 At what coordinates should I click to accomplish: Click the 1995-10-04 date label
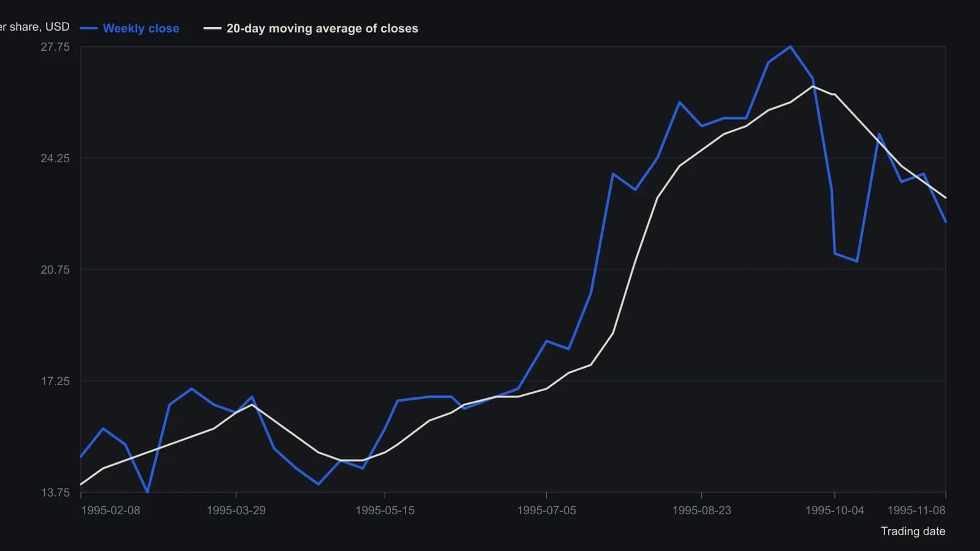(x=834, y=511)
